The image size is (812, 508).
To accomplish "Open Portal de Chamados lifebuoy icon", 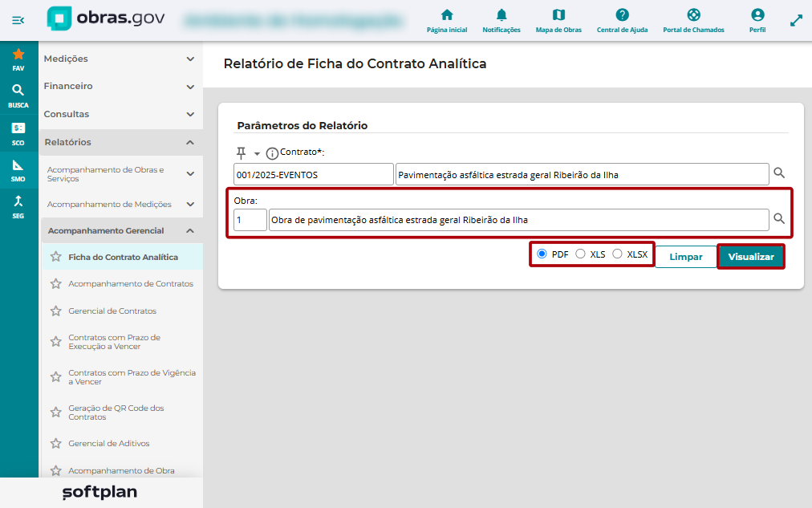I will (x=693, y=14).
